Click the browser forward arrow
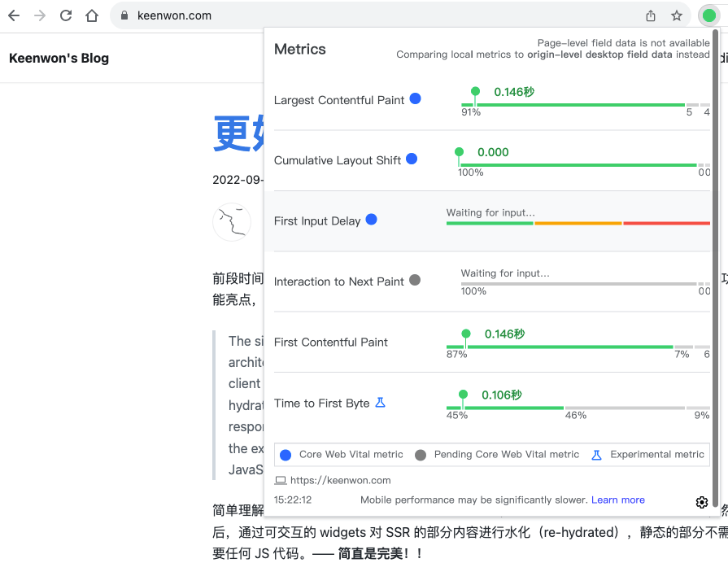Screen dimensions: 728x563 pyautogui.click(x=40, y=15)
